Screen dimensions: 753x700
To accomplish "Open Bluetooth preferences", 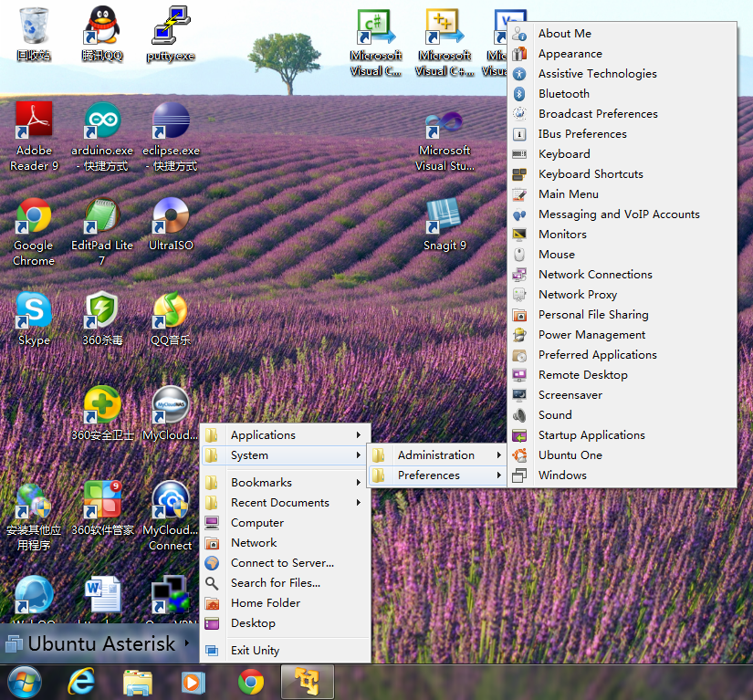I will [622, 94].
